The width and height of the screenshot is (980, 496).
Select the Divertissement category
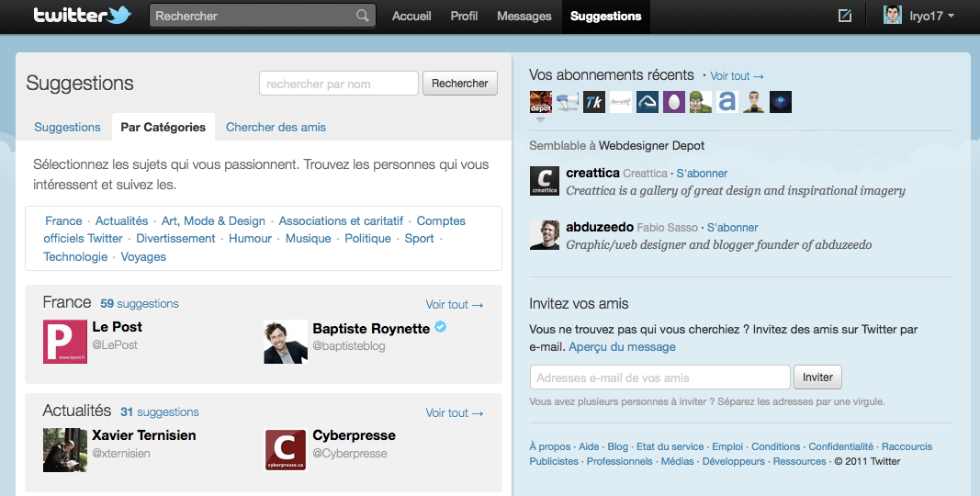[x=175, y=238]
